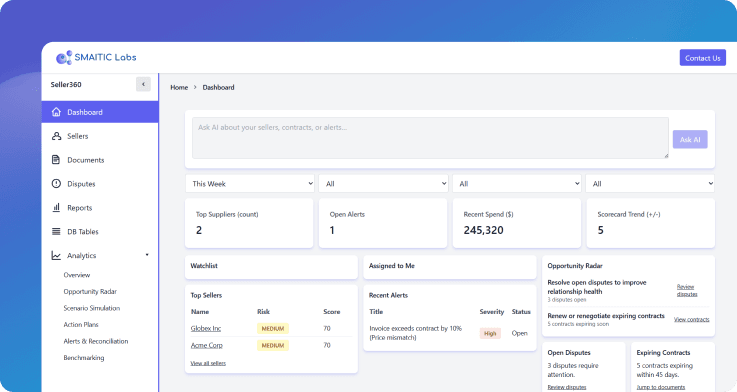This screenshot has width=737, height=392.
Task: Click the Jump to documents link
Action: (661, 387)
